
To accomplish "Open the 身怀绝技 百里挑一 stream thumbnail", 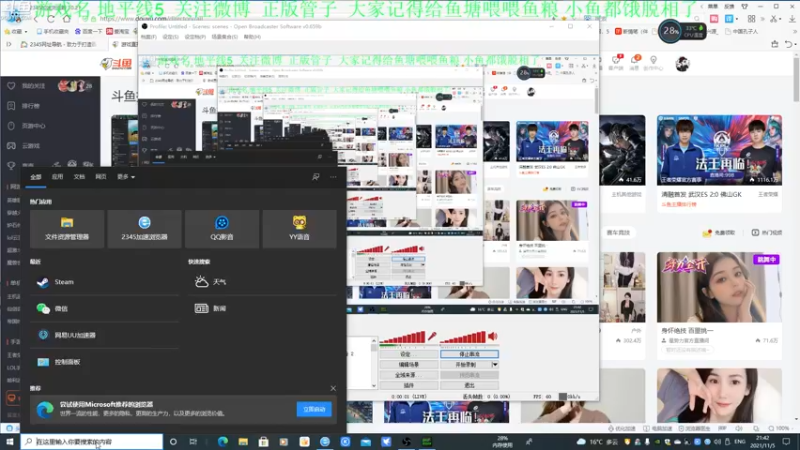I will click(x=719, y=287).
